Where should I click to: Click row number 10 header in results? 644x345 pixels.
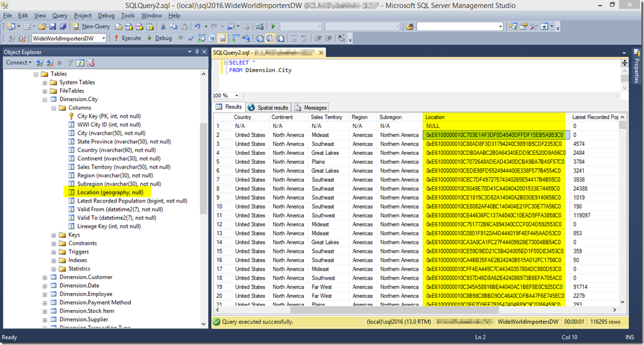[222, 206]
